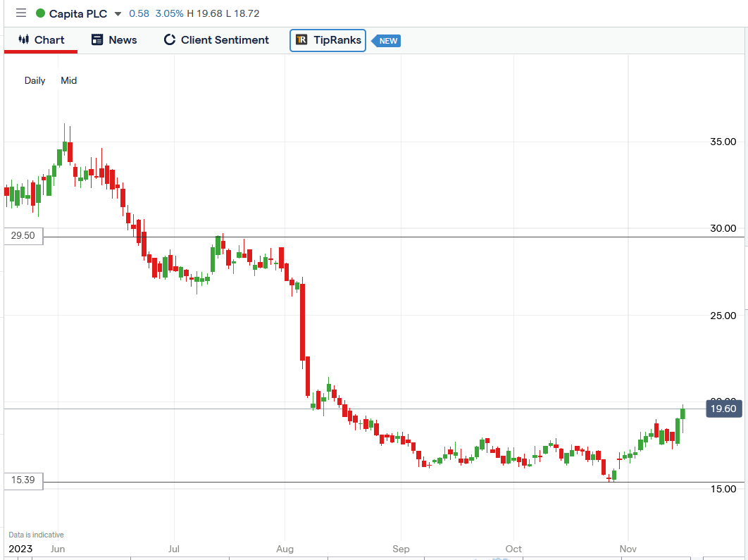The width and height of the screenshot is (748, 560).
Task: Click the 0.58 price change value
Action: pos(139,13)
